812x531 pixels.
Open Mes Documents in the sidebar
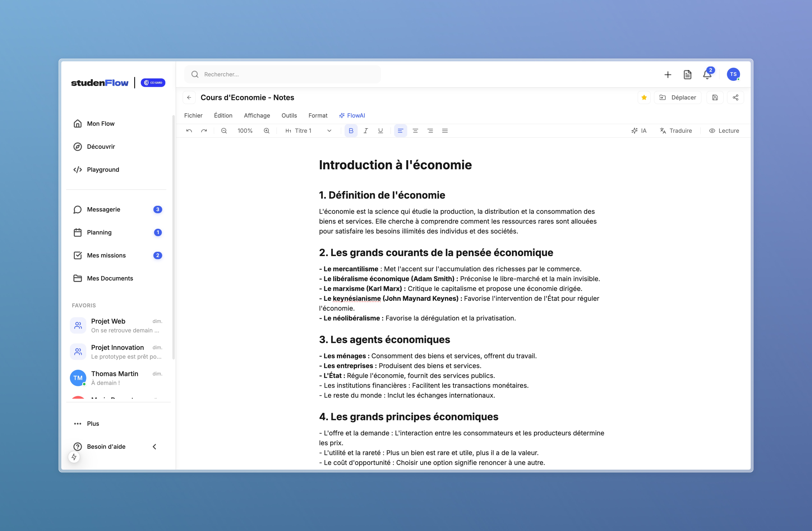pyautogui.click(x=110, y=278)
